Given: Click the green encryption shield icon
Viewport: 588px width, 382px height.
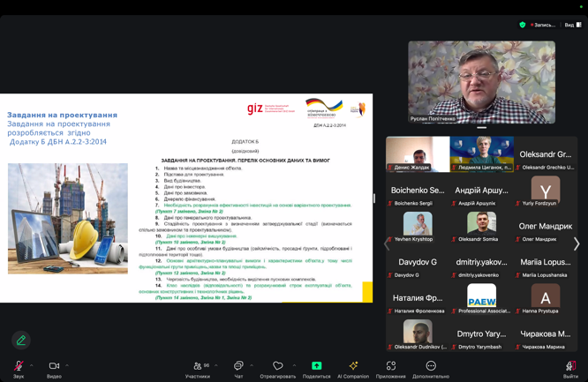Looking at the screenshot, I should click(x=523, y=25).
